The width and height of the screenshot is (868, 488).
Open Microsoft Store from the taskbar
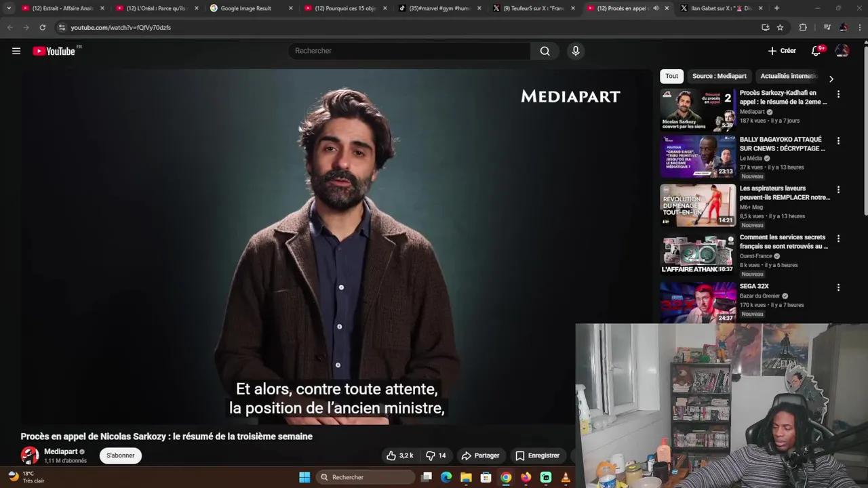(x=486, y=477)
